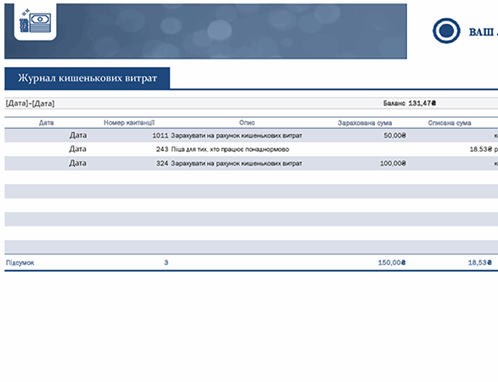
Task: Select the 50,00 credited amount cell
Action: click(395, 135)
